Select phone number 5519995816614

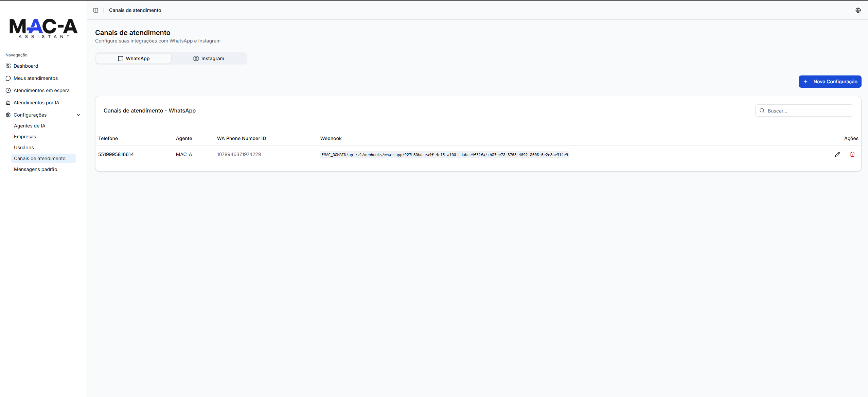pyautogui.click(x=116, y=154)
